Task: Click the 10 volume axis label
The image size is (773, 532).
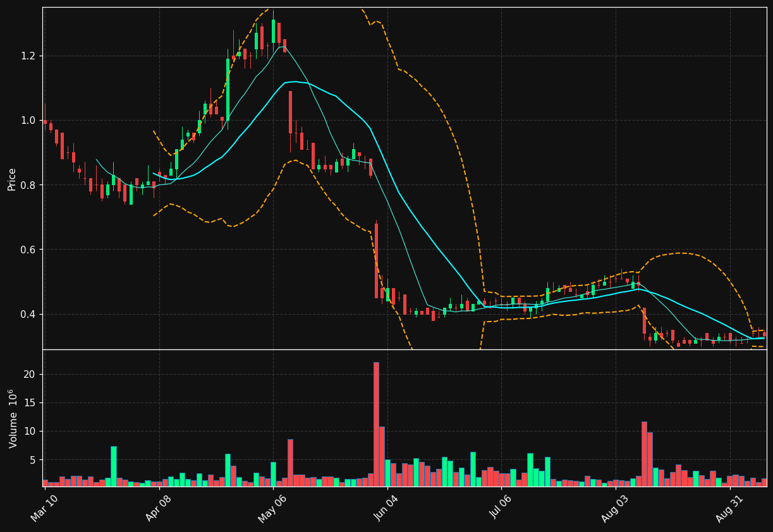Action: pos(30,431)
